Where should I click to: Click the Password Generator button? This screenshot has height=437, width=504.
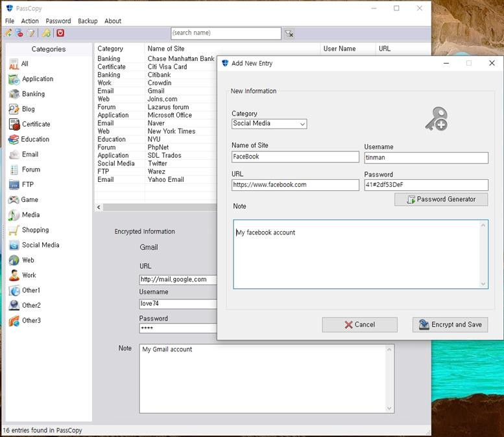click(441, 199)
